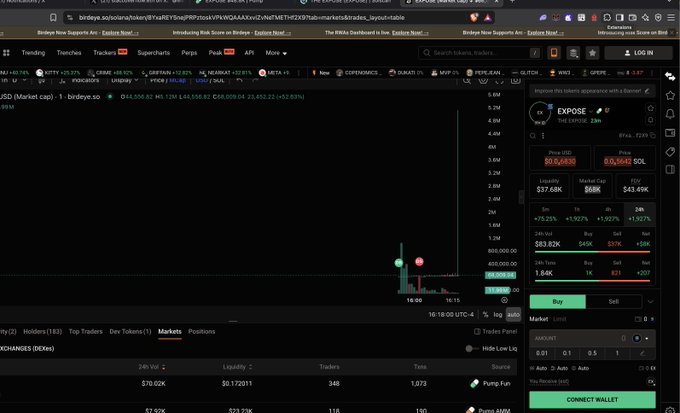Image resolution: width=680 pixels, height=413 pixels.
Task: Open browser Extensions puzzle icon
Action: tap(607, 17)
